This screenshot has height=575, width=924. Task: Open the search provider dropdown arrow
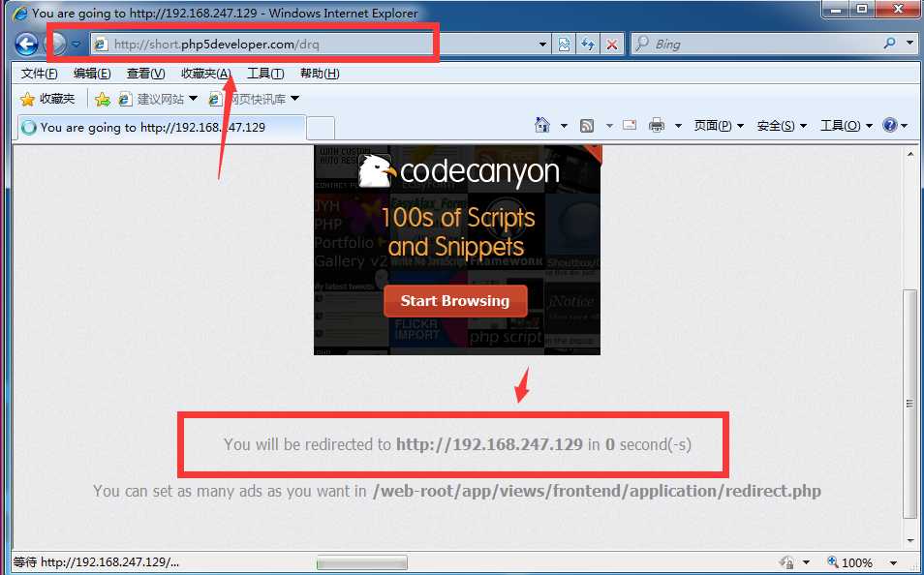coord(909,44)
